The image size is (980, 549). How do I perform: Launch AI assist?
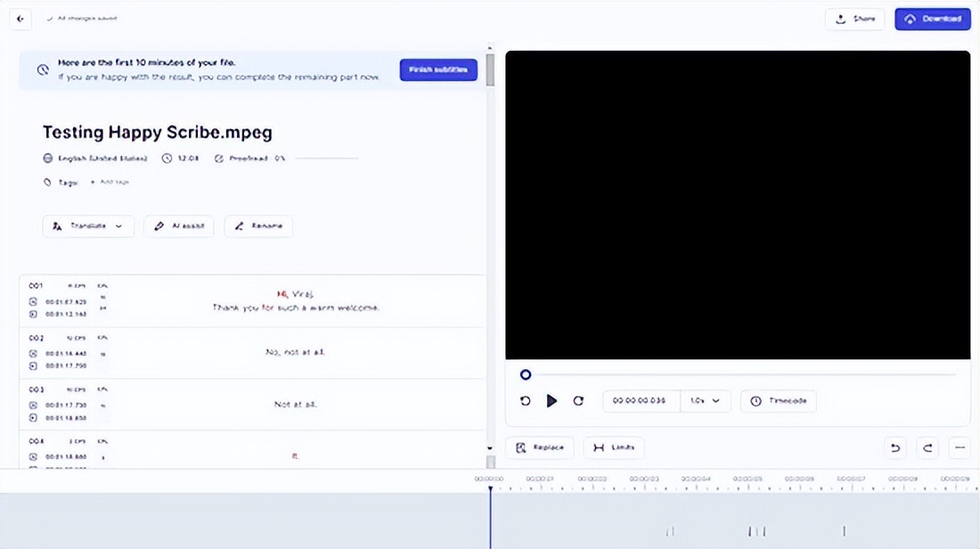point(178,225)
